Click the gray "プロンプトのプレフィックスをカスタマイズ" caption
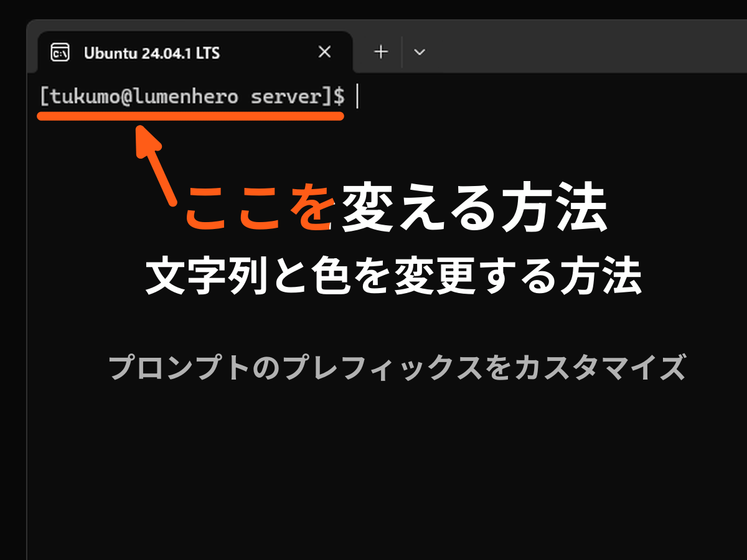747x560 pixels. click(x=397, y=368)
